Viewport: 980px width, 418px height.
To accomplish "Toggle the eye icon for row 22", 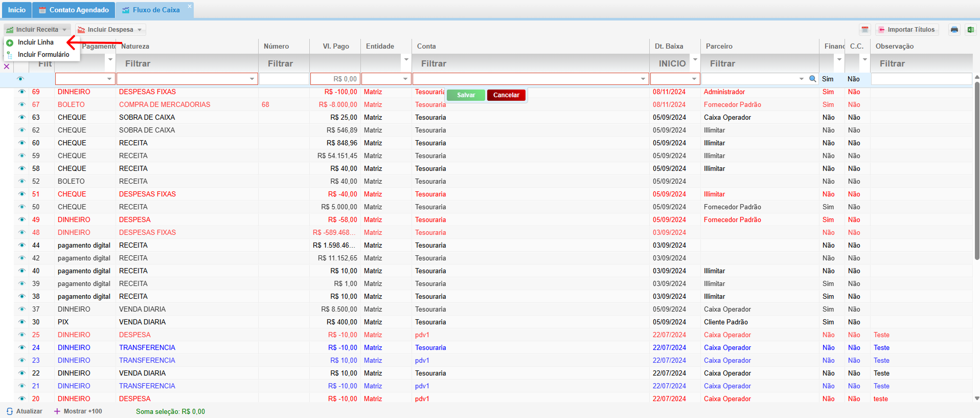I will tap(21, 373).
